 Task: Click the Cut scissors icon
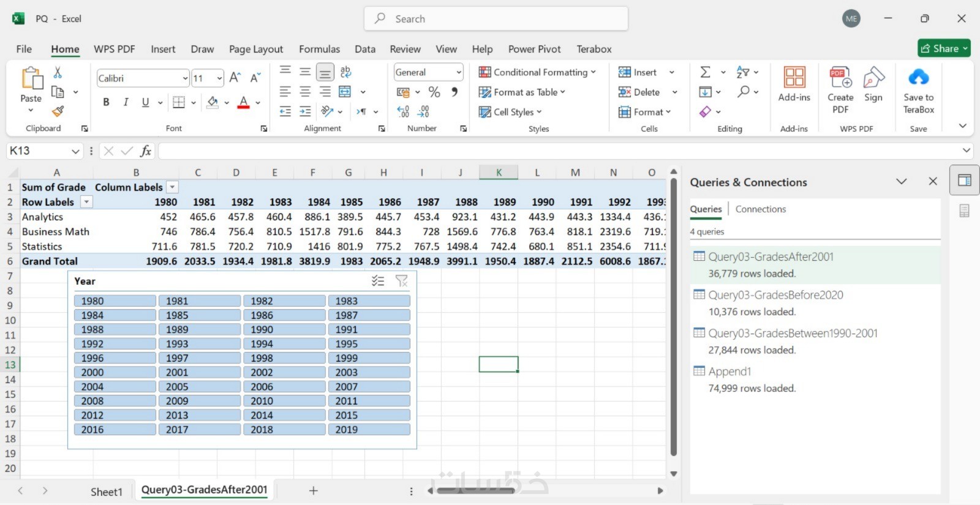pyautogui.click(x=58, y=72)
